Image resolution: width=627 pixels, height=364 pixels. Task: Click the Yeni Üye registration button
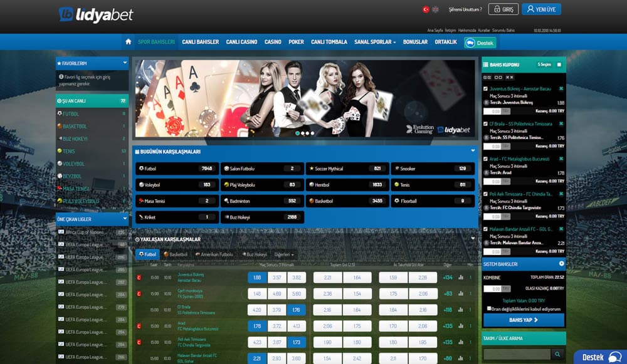(541, 9)
